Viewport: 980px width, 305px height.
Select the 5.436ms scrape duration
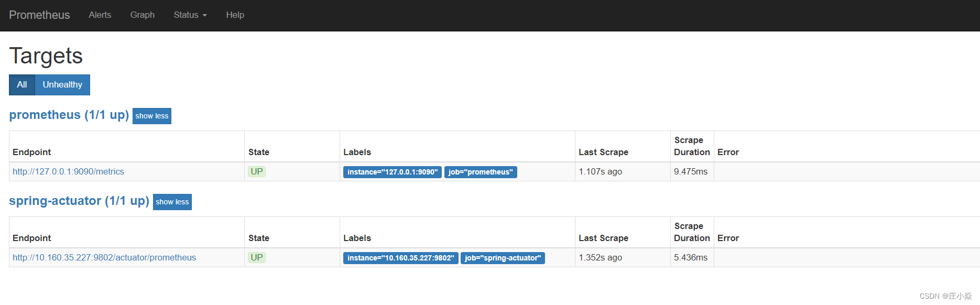(x=691, y=257)
